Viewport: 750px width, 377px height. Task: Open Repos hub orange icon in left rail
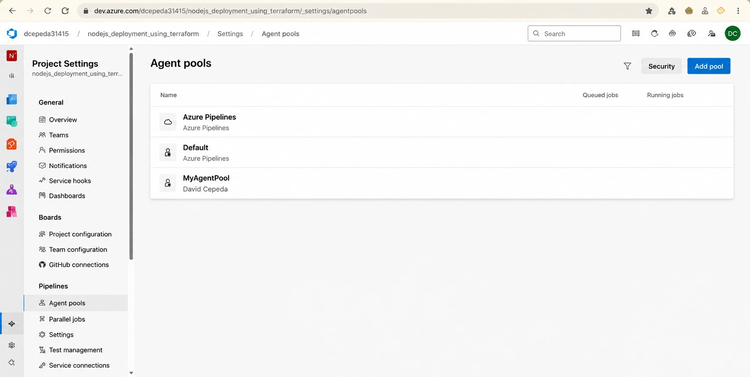point(11,144)
